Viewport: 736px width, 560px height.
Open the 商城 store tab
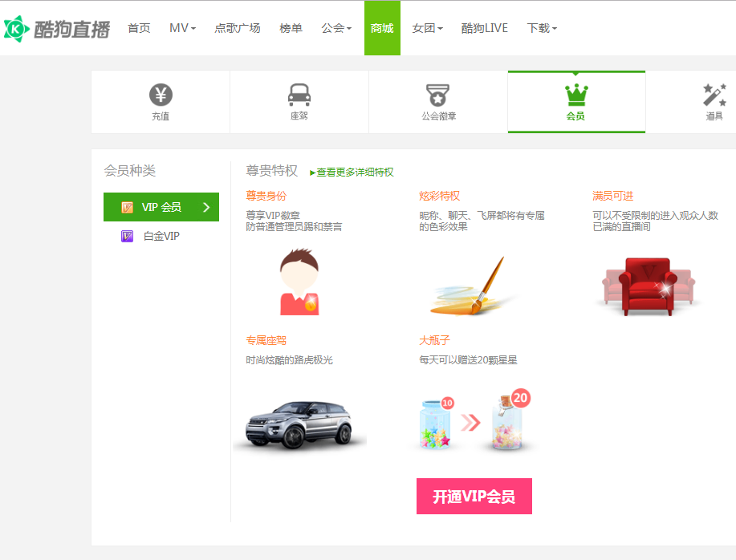pyautogui.click(x=382, y=28)
